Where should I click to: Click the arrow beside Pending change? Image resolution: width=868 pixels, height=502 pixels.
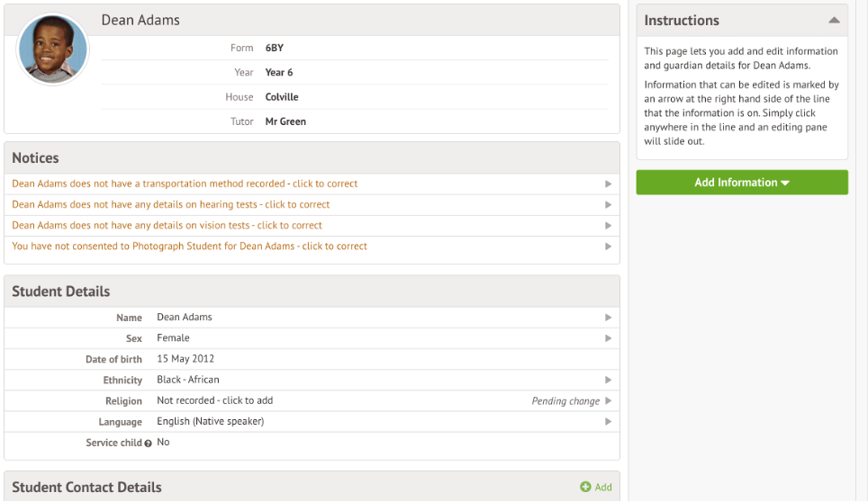(x=609, y=401)
